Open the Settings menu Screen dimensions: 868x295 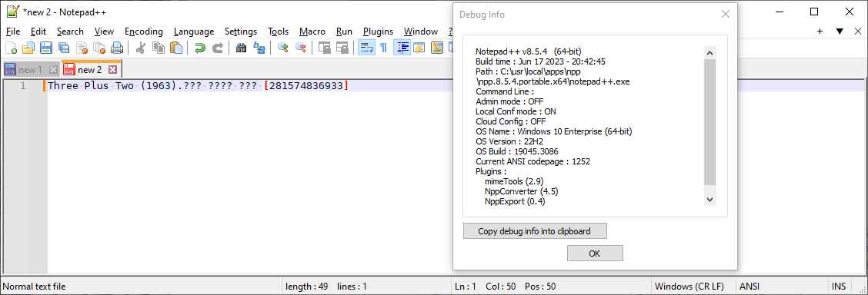241,31
